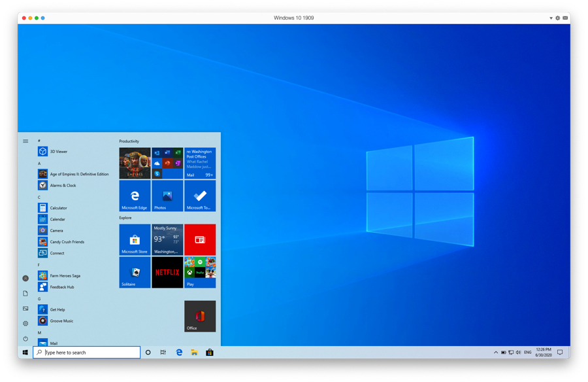Click the Age of Empires tile
This screenshot has height=382, width=588.
coord(135,163)
